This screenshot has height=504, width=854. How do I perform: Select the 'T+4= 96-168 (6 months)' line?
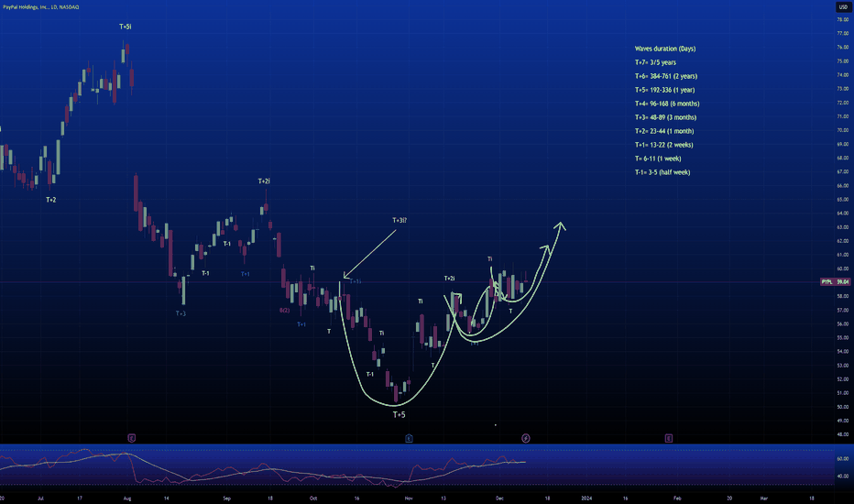(x=667, y=104)
